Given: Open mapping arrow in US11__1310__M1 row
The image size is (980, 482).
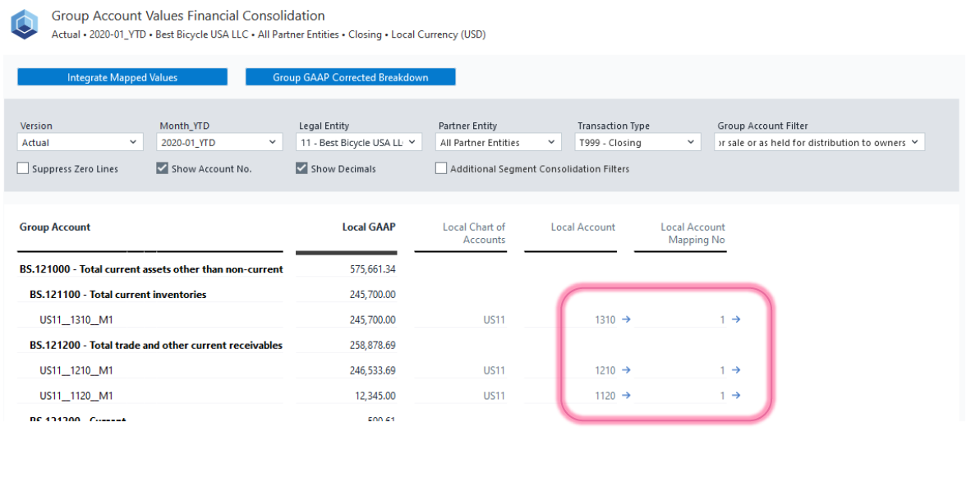Looking at the screenshot, I should [x=736, y=320].
